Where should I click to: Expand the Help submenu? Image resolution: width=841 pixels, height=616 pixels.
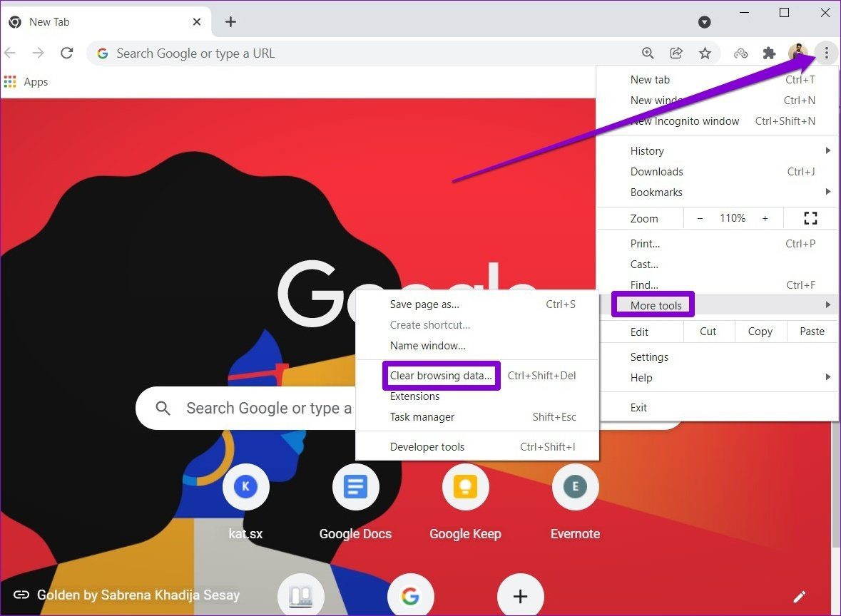(718, 377)
